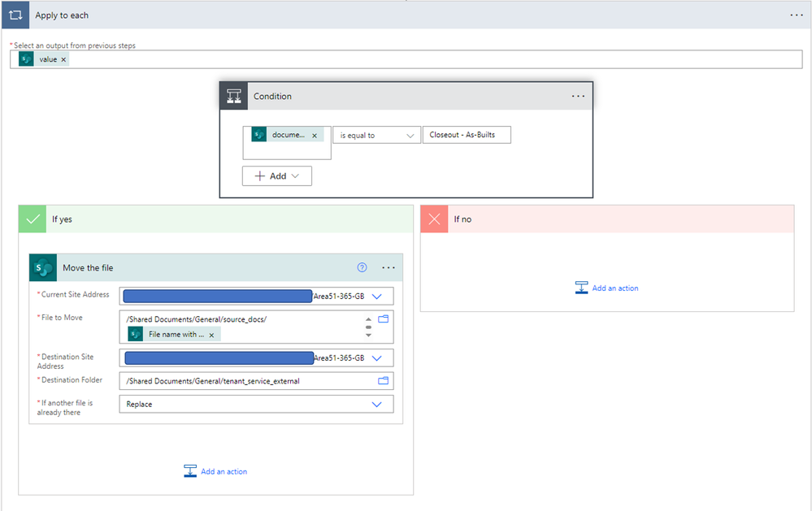Click the 'File name with ...' token
Screen dimensions: 812x511
(x=175, y=335)
